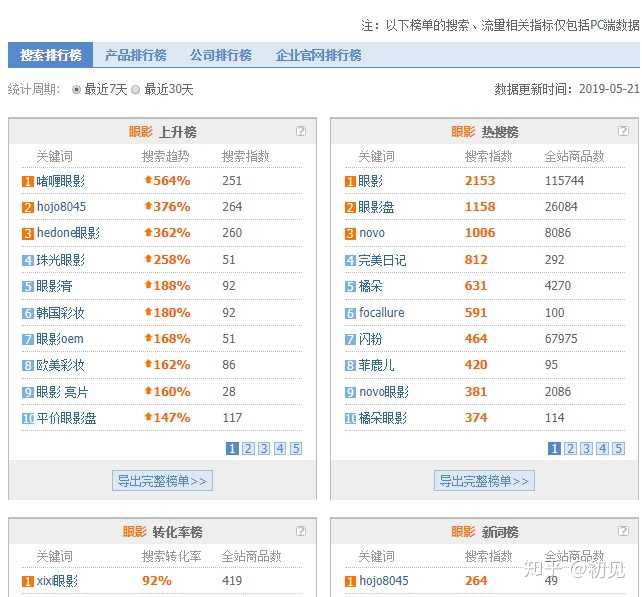Select page 1 of 上升榜
Image resolution: width=642 pixels, height=597 pixels.
[x=232, y=449]
